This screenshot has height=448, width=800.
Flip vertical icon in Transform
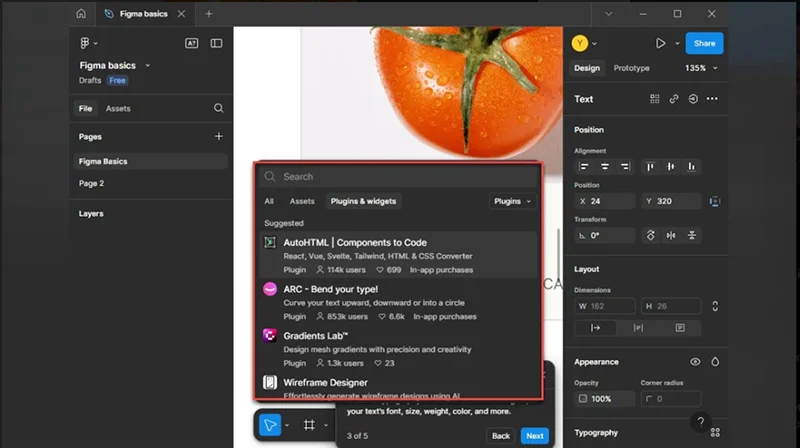point(692,235)
